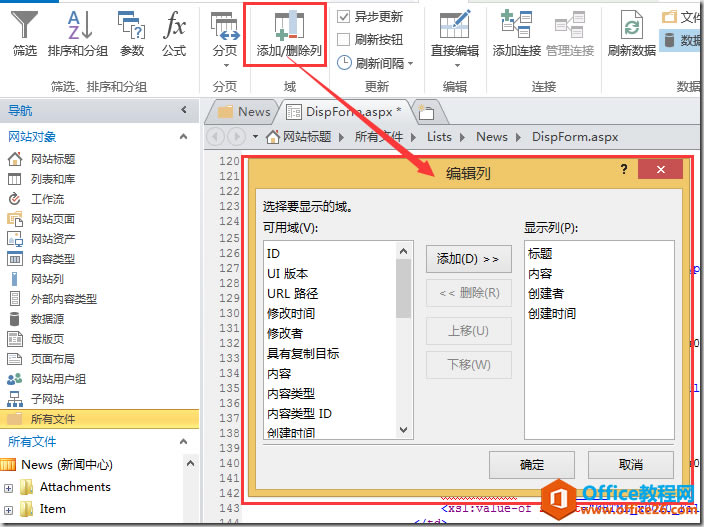Open 网站用户组 site groups item
The width and height of the screenshot is (704, 527).
coord(58,379)
